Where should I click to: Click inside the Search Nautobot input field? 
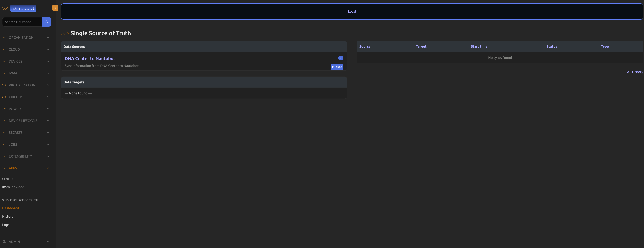point(22,22)
